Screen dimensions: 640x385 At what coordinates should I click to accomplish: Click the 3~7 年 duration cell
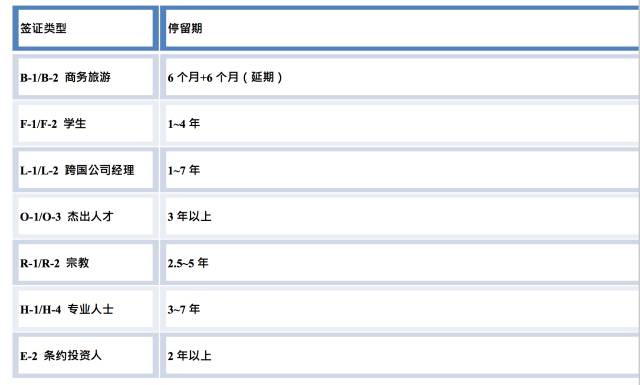(400, 309)
